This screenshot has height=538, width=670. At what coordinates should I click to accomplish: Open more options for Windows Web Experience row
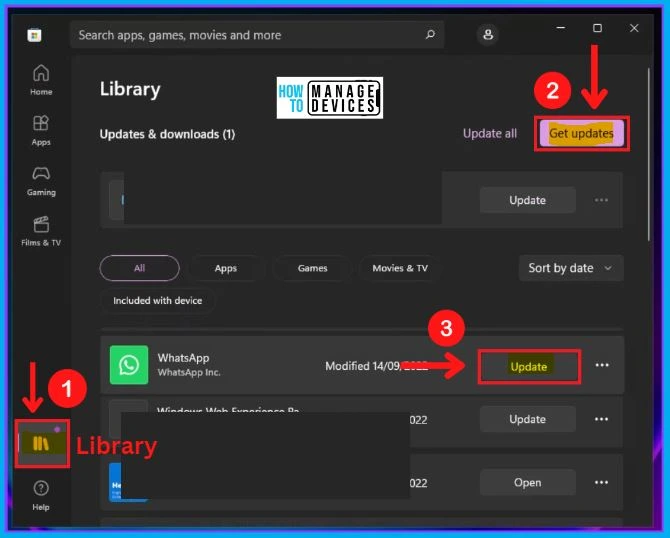point(601,419)
